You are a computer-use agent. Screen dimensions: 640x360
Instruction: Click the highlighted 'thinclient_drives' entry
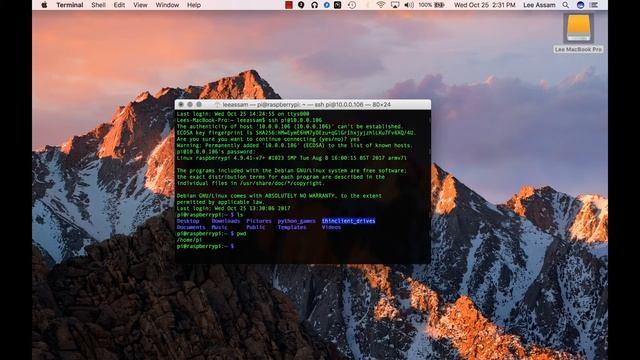pos(349,221)
